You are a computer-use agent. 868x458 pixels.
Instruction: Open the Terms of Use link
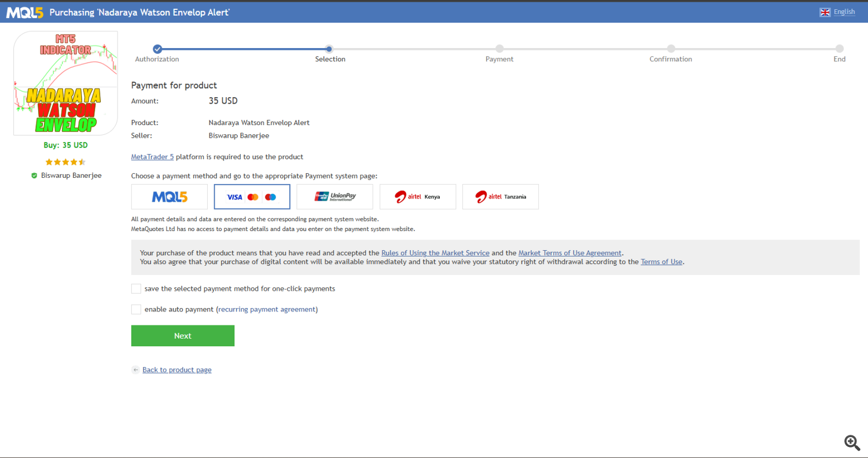click(661, 262)
